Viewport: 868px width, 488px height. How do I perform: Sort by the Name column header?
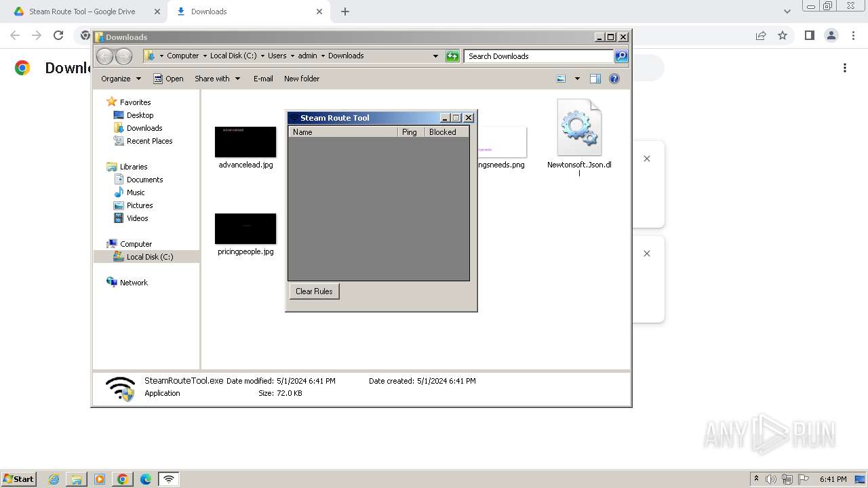click(x=343, y=132)
